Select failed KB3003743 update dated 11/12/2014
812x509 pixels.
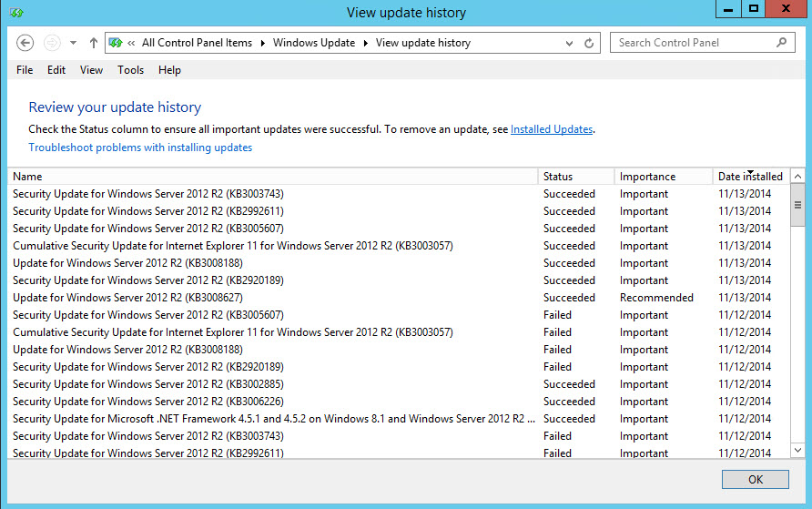click(399, 436)
